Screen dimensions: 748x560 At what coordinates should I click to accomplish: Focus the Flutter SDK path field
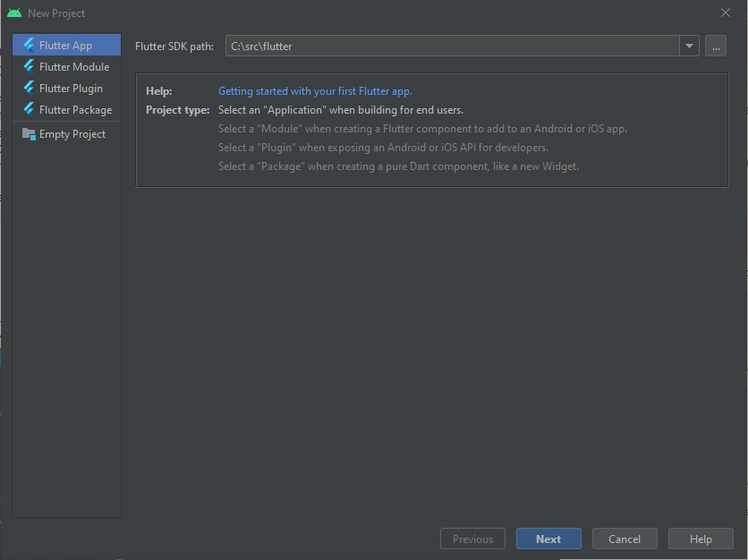452,46
